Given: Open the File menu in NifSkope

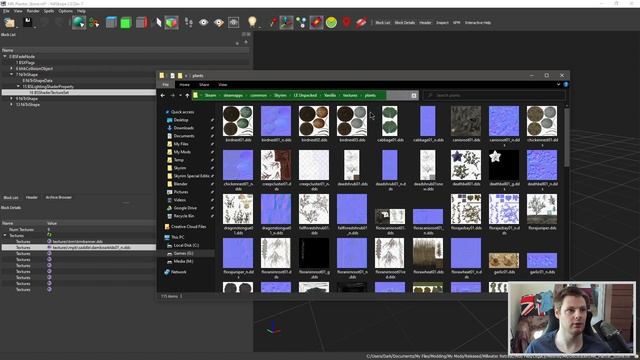Looking at the screenshot, I should tap(6, 11).
